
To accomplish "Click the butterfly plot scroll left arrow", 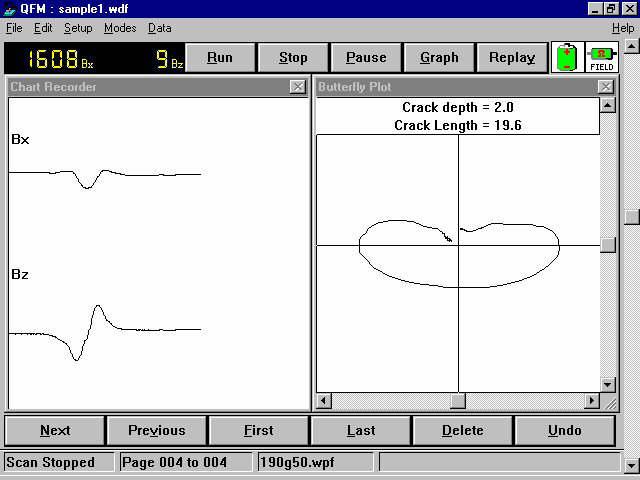I will point(324,401).
